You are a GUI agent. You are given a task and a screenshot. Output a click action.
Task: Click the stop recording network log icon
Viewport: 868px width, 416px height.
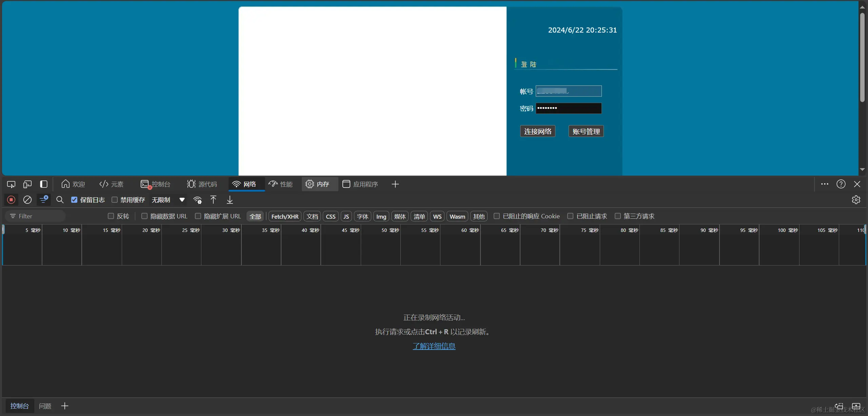coord(11,200)
